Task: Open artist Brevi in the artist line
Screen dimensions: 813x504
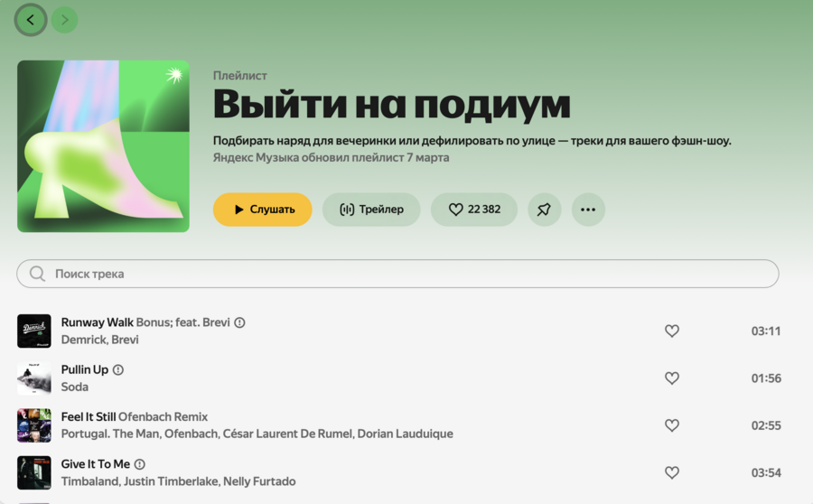Action: (125, 340)
